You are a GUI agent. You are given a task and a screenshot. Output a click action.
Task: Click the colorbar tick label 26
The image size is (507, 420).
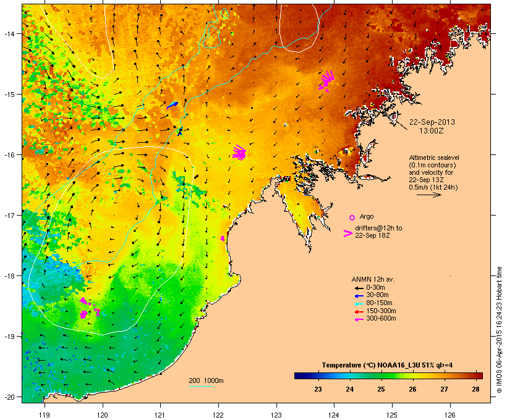412,389
